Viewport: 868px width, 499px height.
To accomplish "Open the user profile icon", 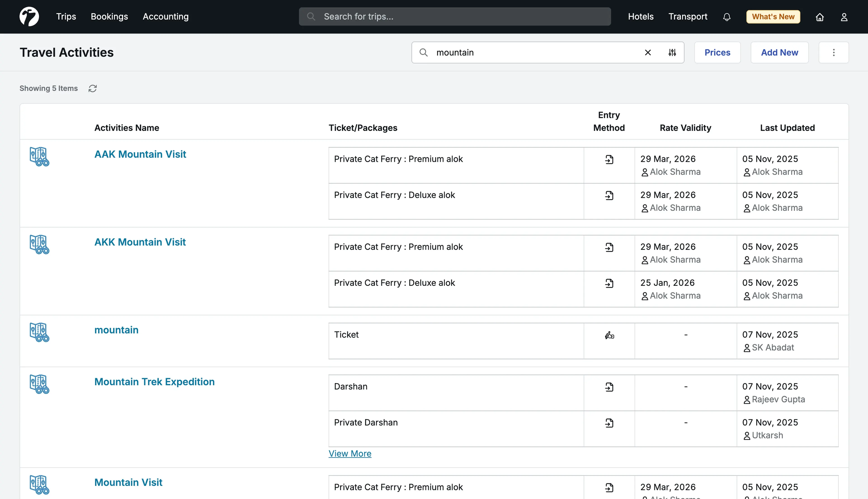I will pos(844,17).
